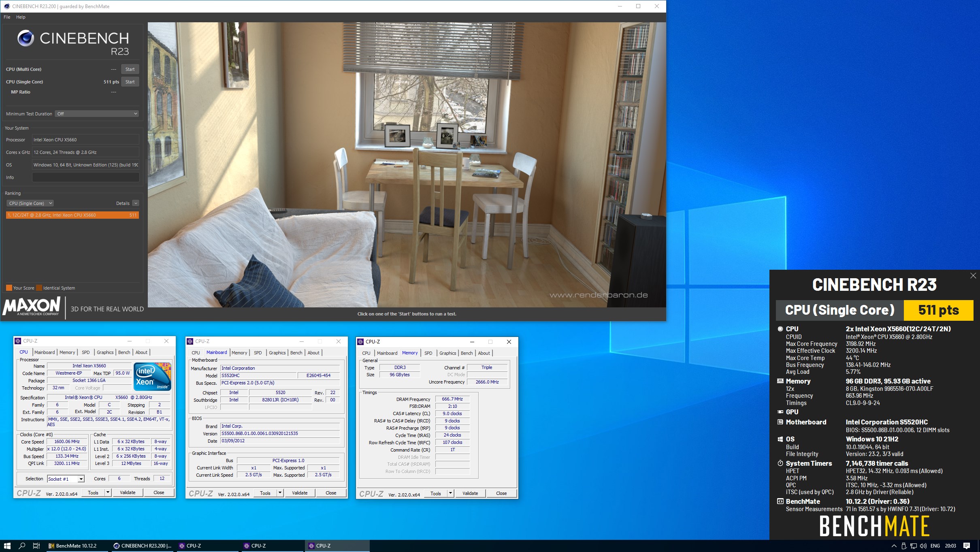Click BIOS Version S5500.86B value
The height and width of the screenshot is (552, 980).
pos(280,433)
